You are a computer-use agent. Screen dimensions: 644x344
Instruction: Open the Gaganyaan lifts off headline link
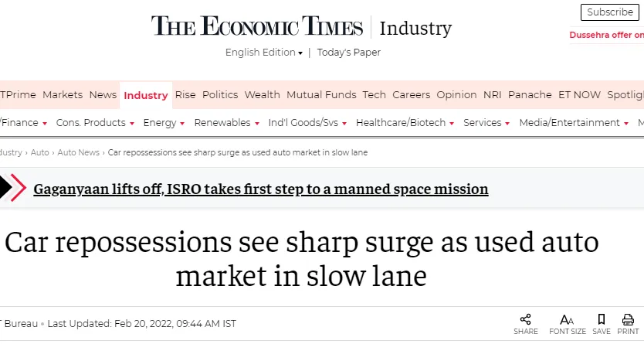point(261,189)
